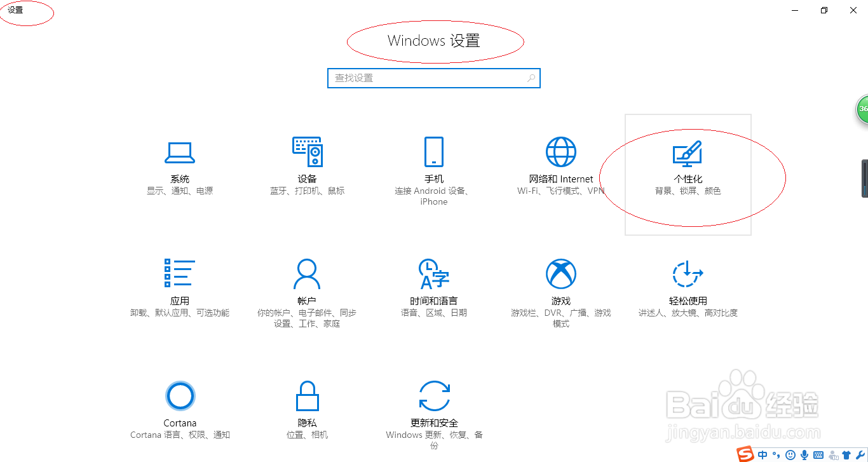Open the 应用 (Apps) settings
The height and width of the screenshot is (462, 868).
pos(180,289)
